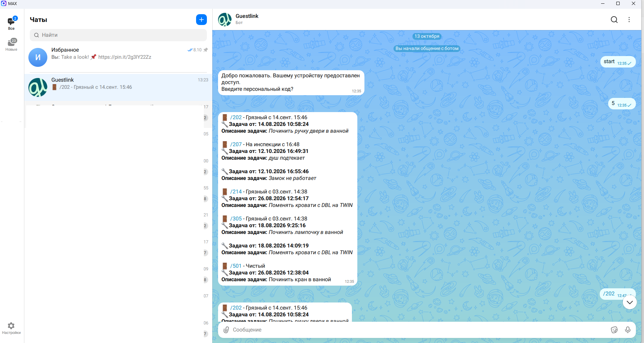
Task: Open the Избранное saved messages chat
Action: 118,57
